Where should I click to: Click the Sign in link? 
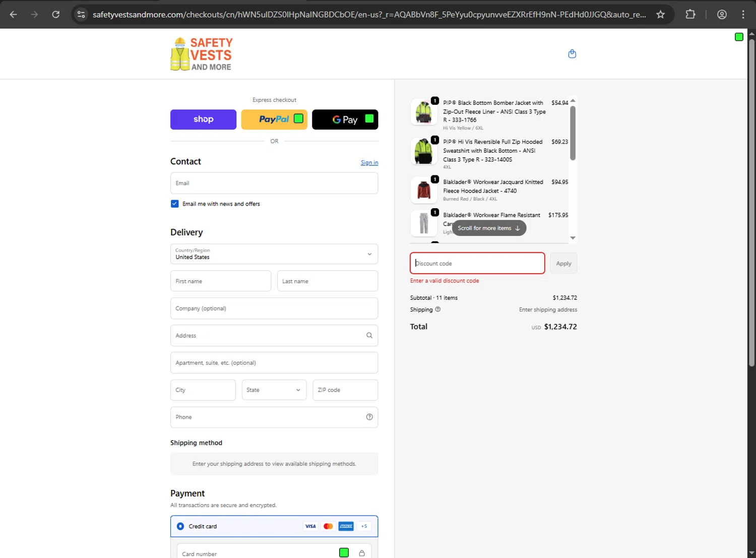coord(369,162)
